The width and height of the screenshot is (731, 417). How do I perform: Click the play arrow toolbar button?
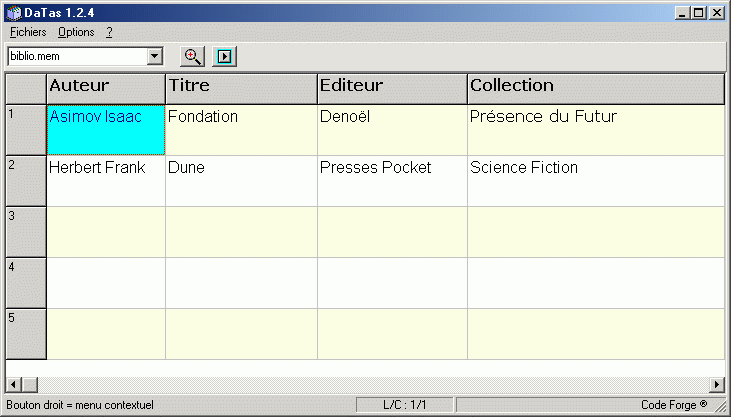pos(225,56)
